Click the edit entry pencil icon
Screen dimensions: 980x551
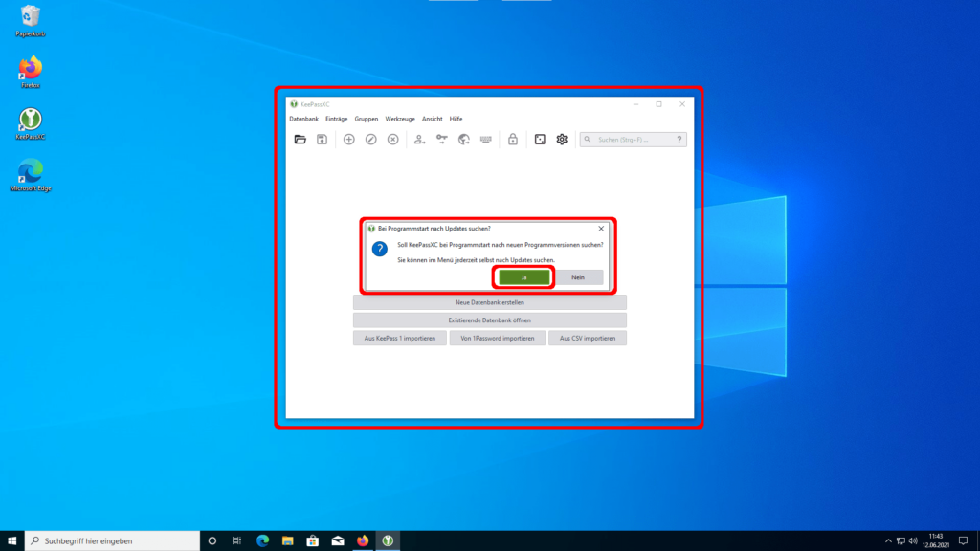coord(371,140)
